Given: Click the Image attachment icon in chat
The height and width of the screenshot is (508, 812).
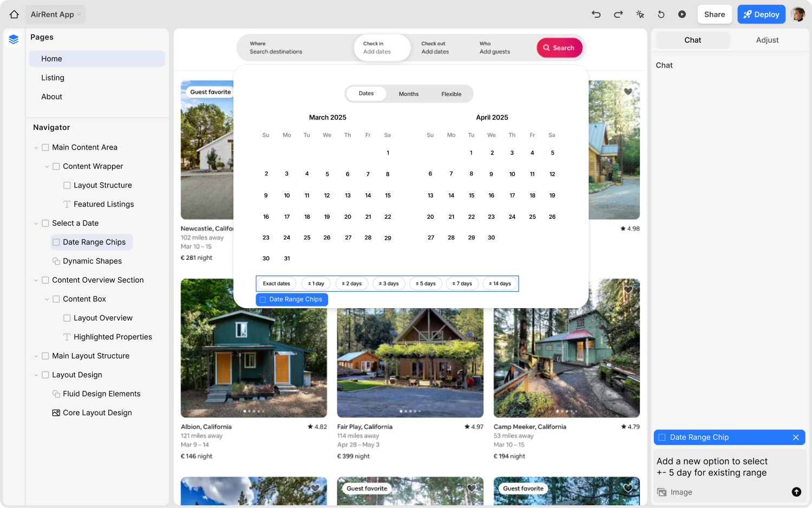Looking at the screenshot, I should (x=662, y=492).
